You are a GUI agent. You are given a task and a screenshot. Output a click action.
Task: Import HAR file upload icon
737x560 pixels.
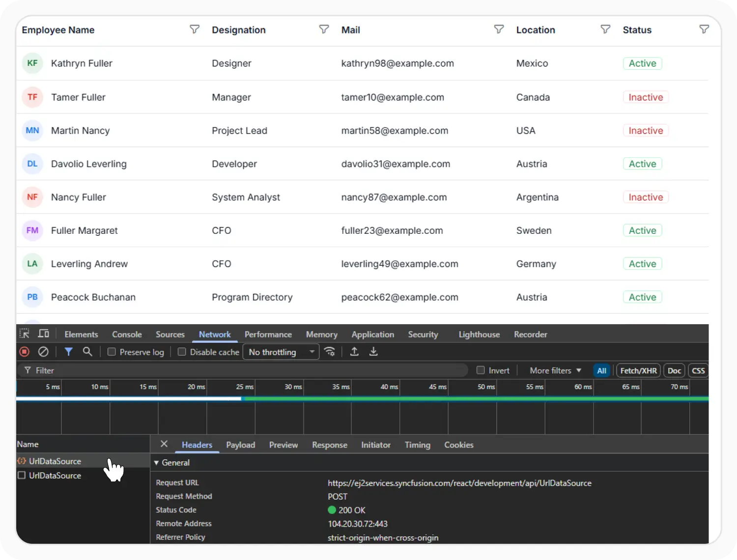click(x=354, y=352)
